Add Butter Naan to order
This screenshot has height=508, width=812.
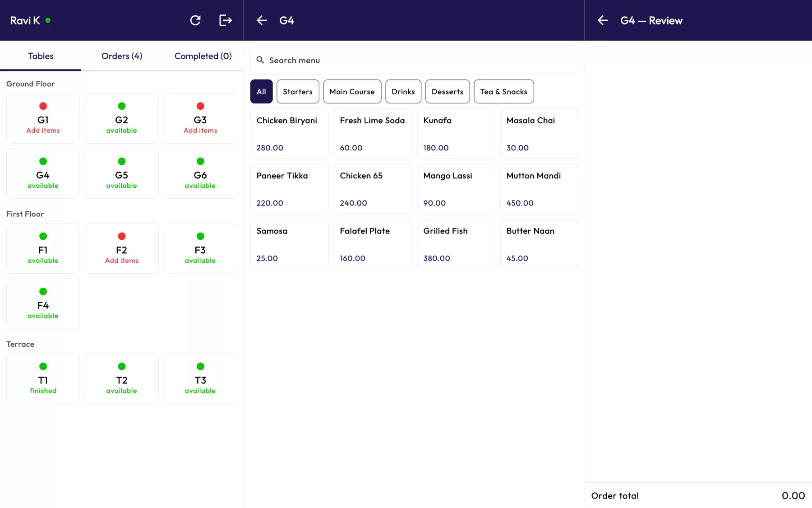539,244
